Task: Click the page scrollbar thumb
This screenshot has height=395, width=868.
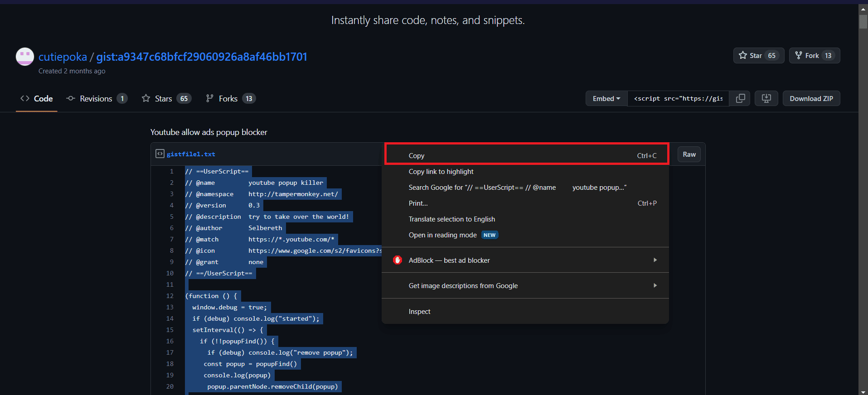Action: coord(863,21)
